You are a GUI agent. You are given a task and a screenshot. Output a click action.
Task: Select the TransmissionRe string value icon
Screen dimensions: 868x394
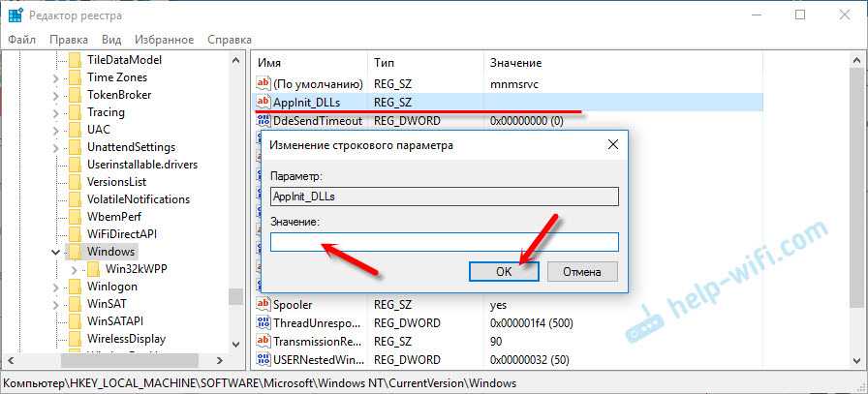263,341
